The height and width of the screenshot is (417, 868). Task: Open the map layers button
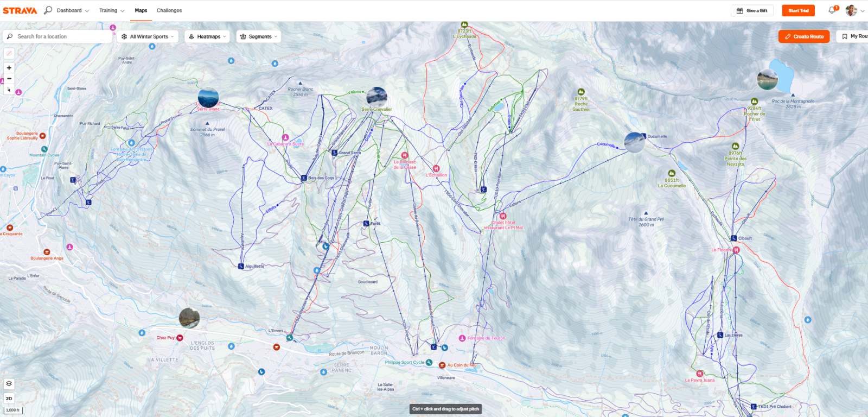tap(9, 383)
